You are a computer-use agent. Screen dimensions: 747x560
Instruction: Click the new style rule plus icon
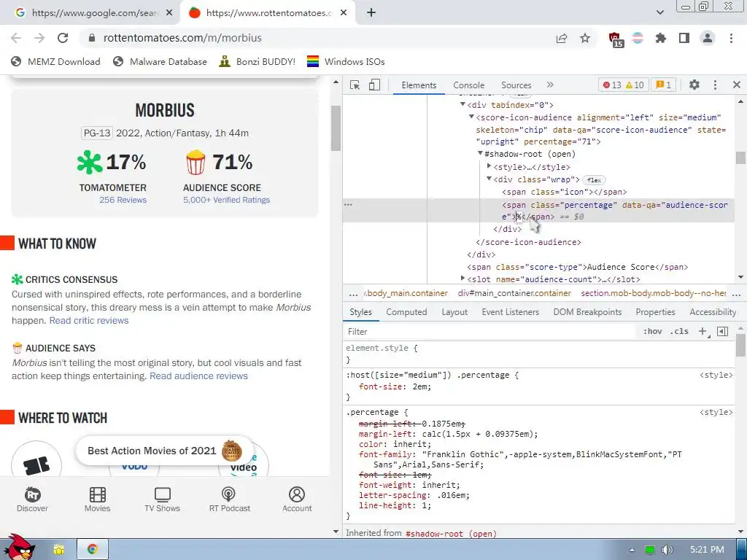(703, 332)
